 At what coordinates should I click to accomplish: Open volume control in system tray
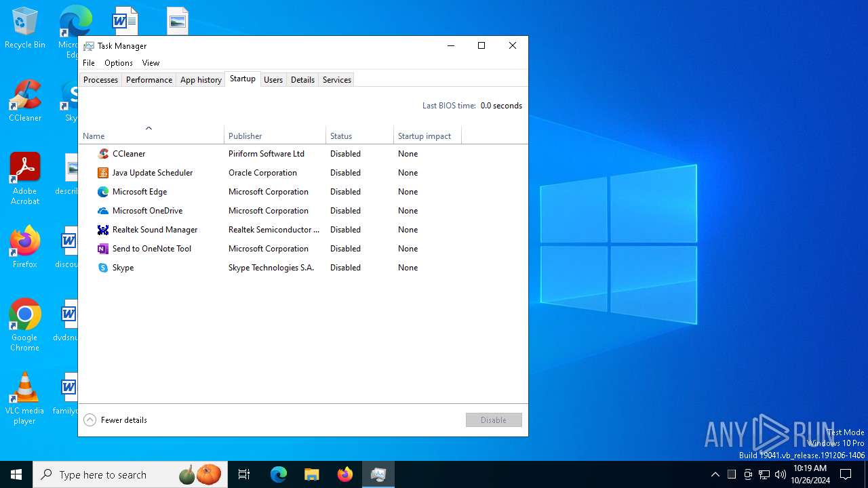[780, 474]
